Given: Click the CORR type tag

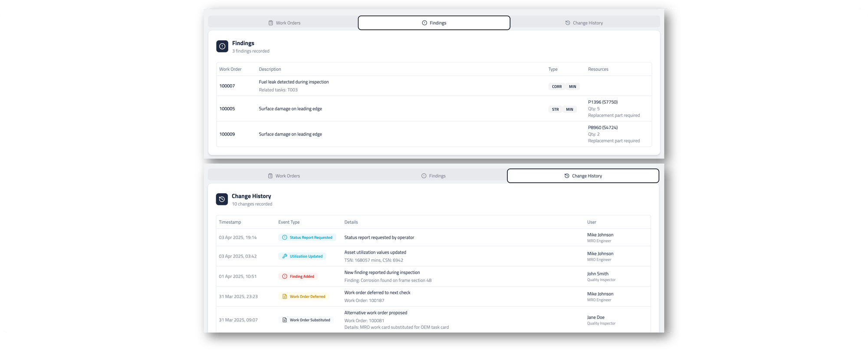Looking at the screenshot, I should click(556, 87).
